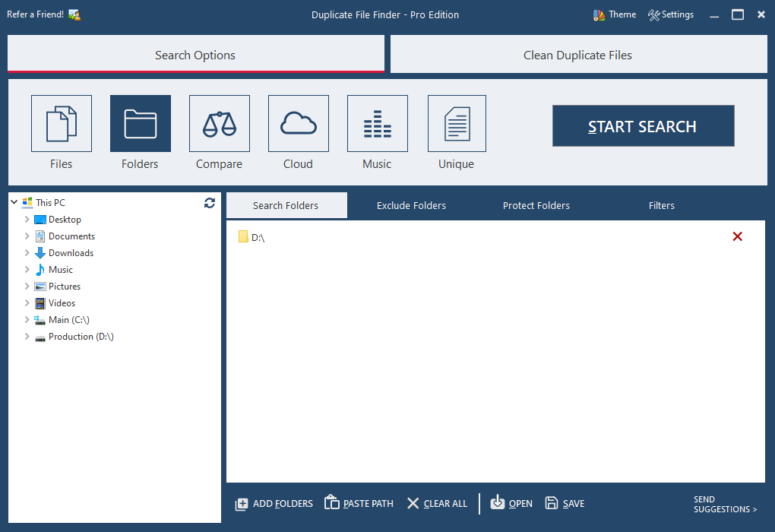Click the ADD FOLDERS button
The height and width of the screenshot is (532, 775).
274,503
